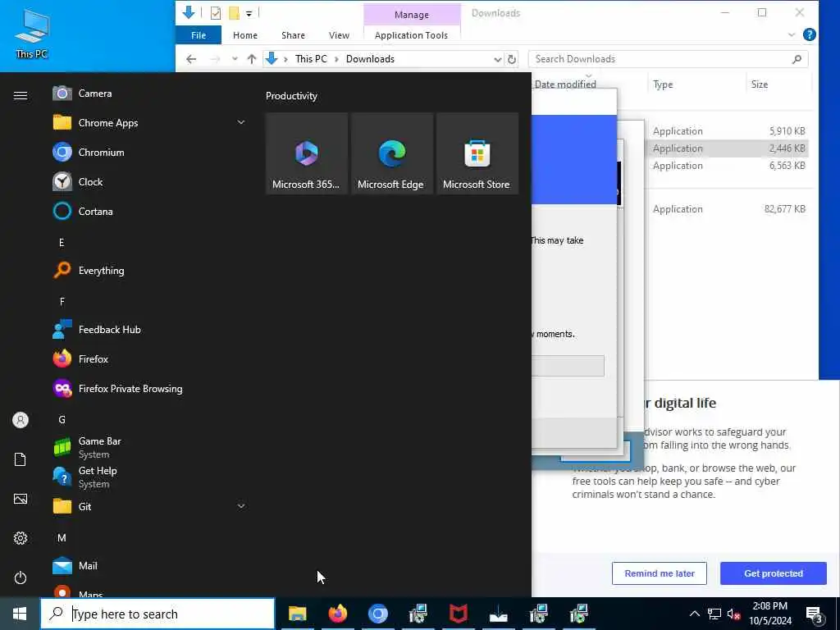Jump to letter G section header

[x=62, y=419]
